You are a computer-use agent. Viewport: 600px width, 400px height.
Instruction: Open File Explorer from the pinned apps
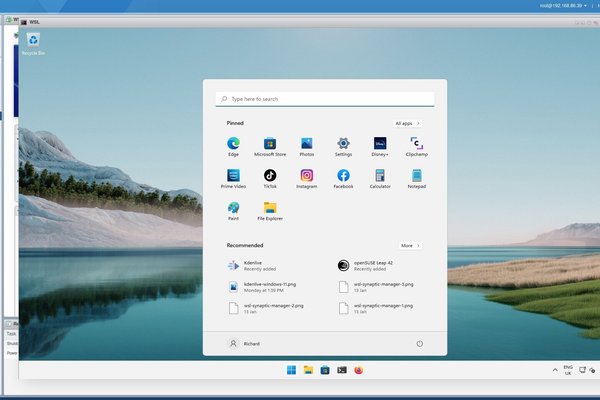(x=270, y=211)
